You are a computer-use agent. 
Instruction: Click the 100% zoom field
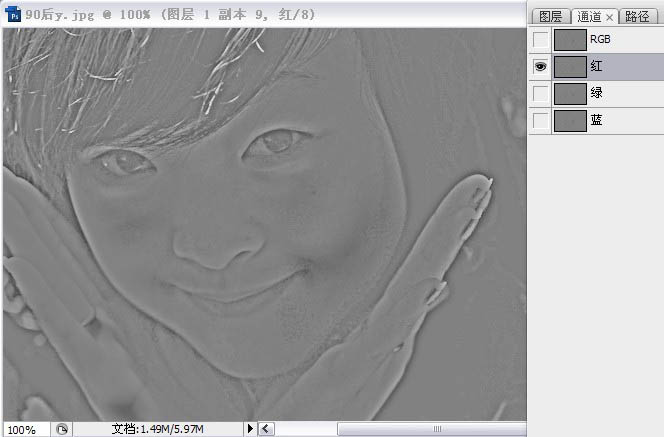(x=26, y=429)
